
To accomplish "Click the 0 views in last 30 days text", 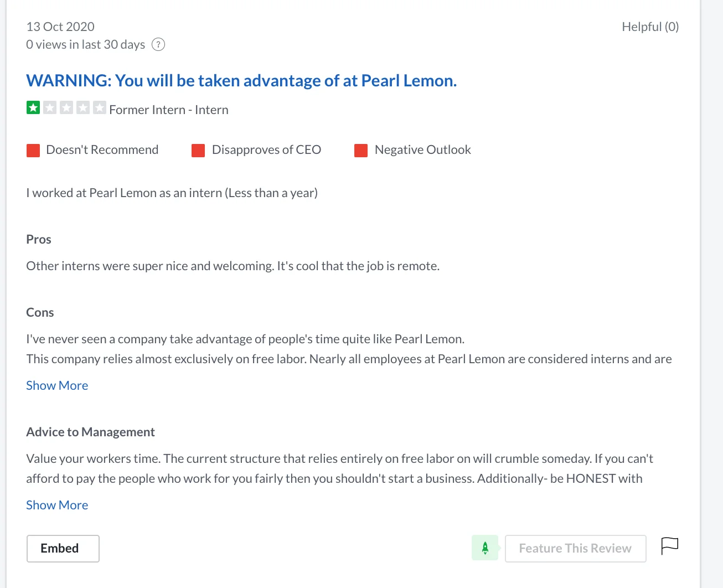I will (86, 44).
